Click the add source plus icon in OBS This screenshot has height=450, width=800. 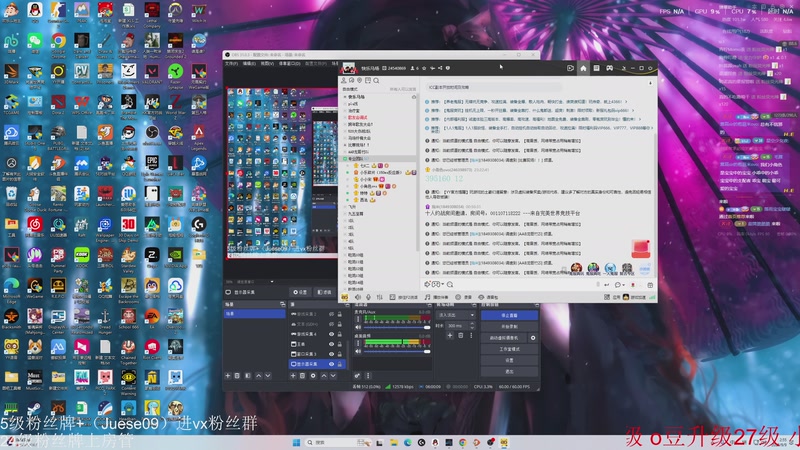[x=293, y=376]
